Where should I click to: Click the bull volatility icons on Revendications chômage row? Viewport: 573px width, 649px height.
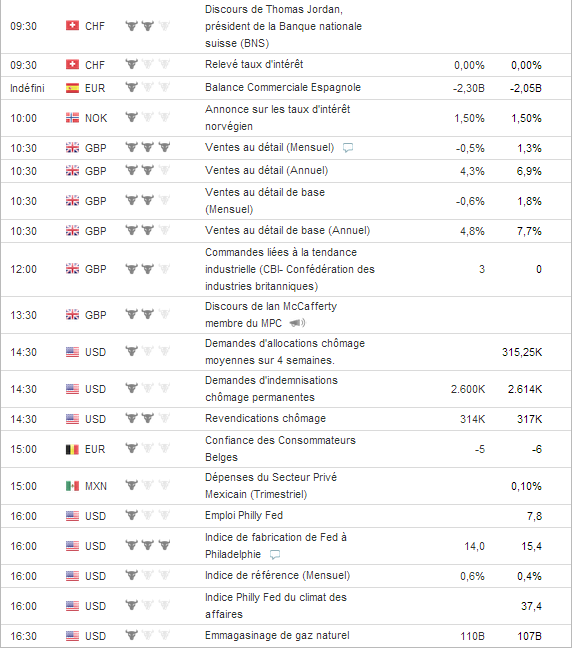coord(148,418)
